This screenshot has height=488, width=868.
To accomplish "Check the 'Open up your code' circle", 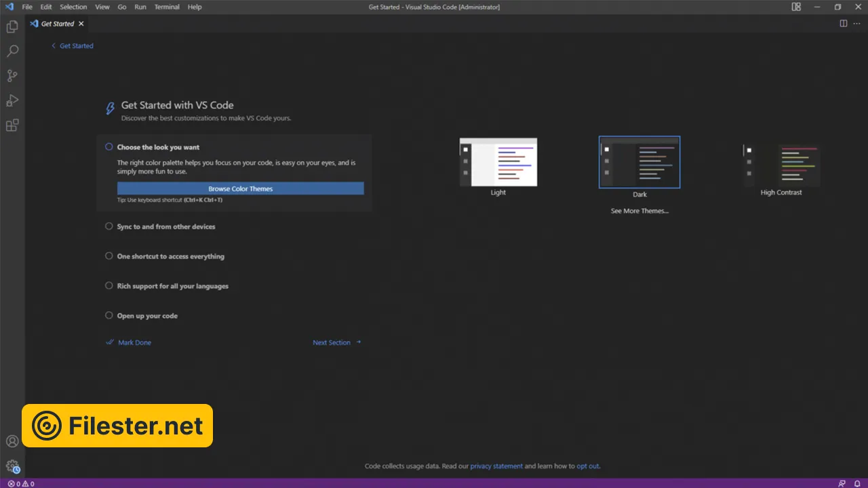I will [108, 316].
